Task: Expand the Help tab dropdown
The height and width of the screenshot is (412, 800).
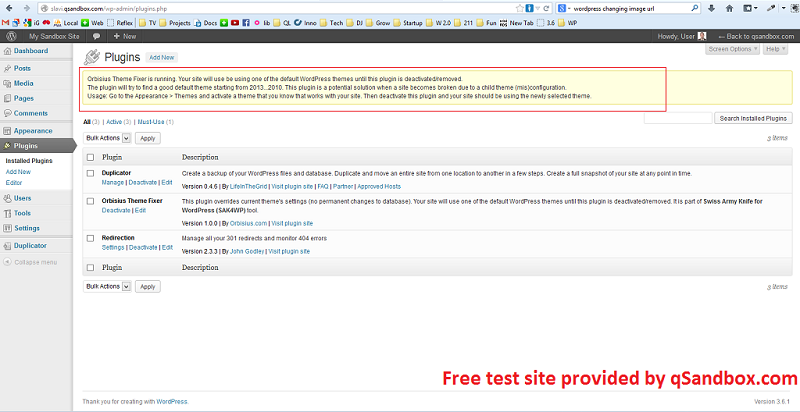Action: [x=775, y=49]
